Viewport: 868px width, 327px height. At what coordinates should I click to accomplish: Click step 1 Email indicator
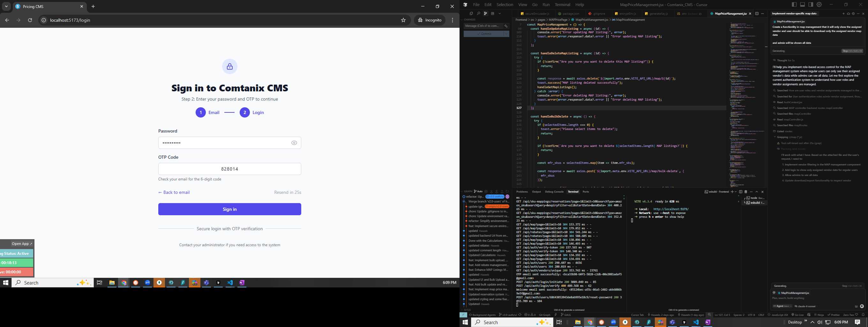207,113
